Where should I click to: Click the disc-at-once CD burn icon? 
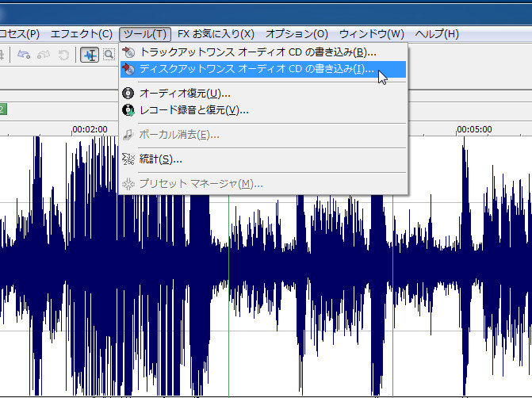[128, 69]
